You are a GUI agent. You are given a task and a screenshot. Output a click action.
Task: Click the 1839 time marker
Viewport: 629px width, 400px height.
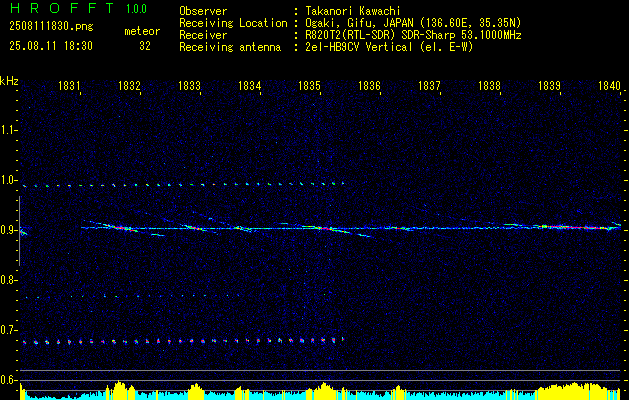(x=550, y=85)
